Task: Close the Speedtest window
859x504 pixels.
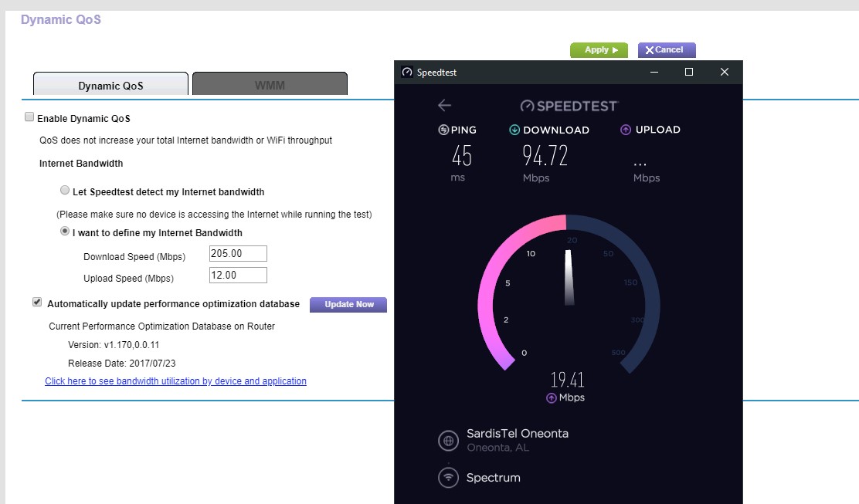Action: pyautogui.click(x=725, y=73)
